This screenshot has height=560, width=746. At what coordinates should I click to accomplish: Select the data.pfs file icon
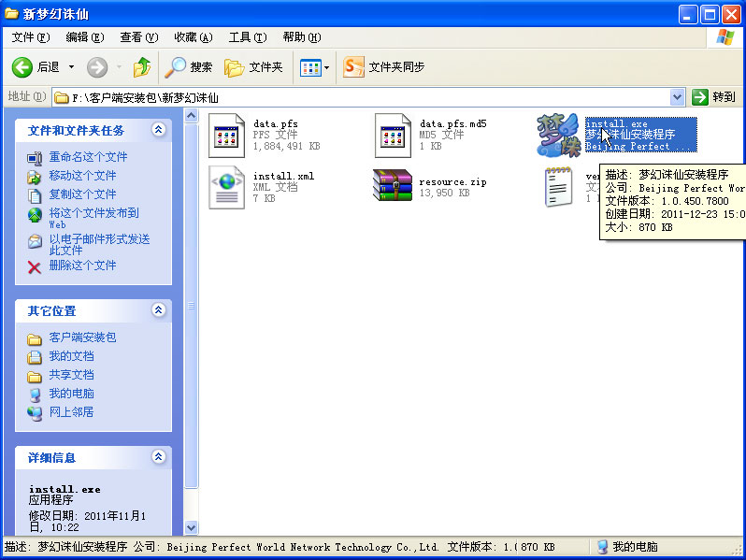point(226,136)
